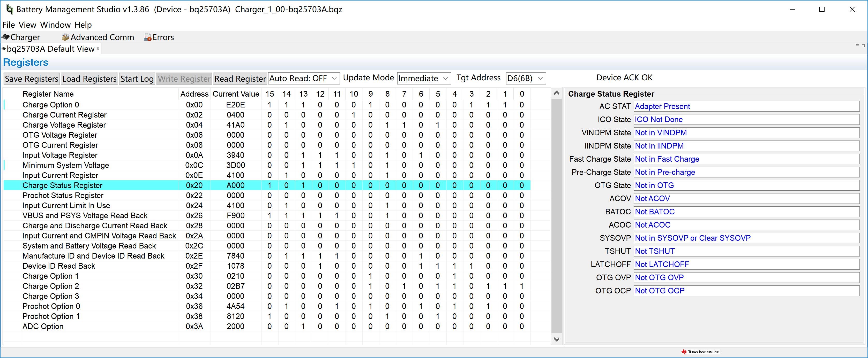The image size is (868, 358).
Task: Click the OTG State field
Action: [746, 185]
